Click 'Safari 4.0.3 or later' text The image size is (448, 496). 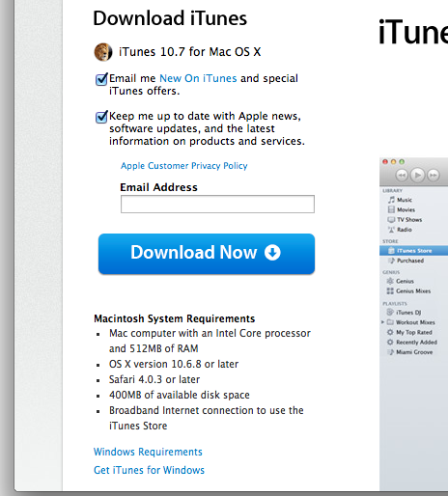click(154, 379)
